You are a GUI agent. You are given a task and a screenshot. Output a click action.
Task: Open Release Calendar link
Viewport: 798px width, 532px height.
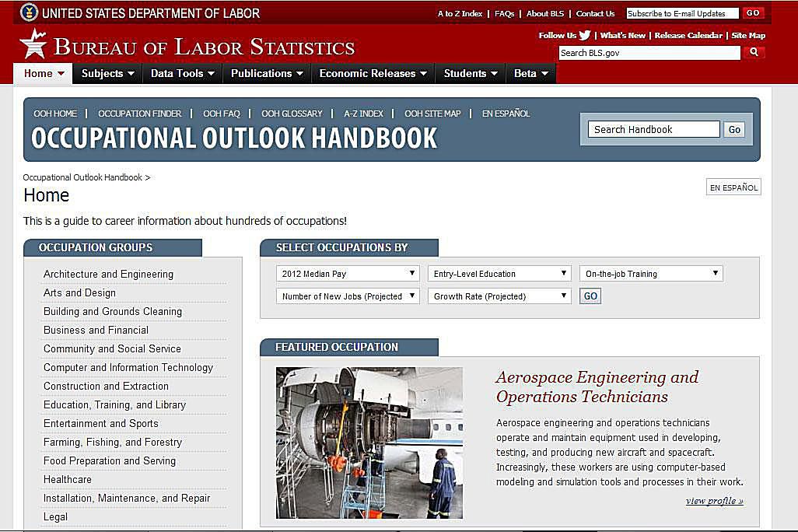[688, 35]
